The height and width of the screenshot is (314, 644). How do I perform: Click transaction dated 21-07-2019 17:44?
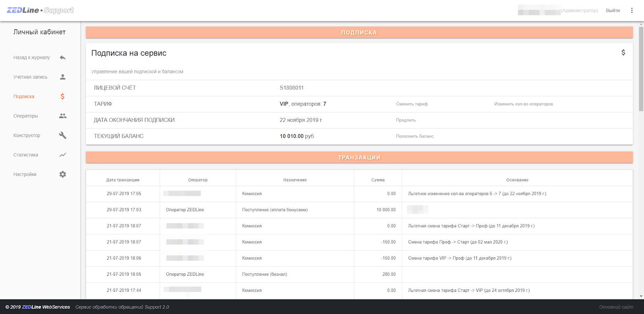pos(124,290)
